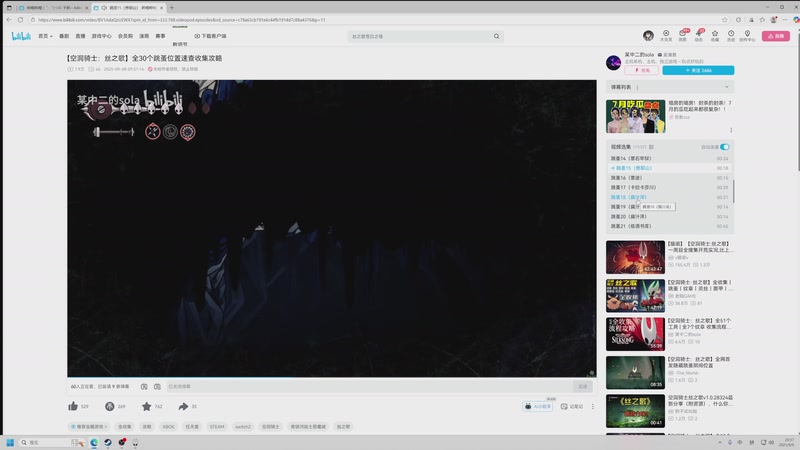
Task: Click the bilibili logo in header
Action: click(x=21, y=36)
